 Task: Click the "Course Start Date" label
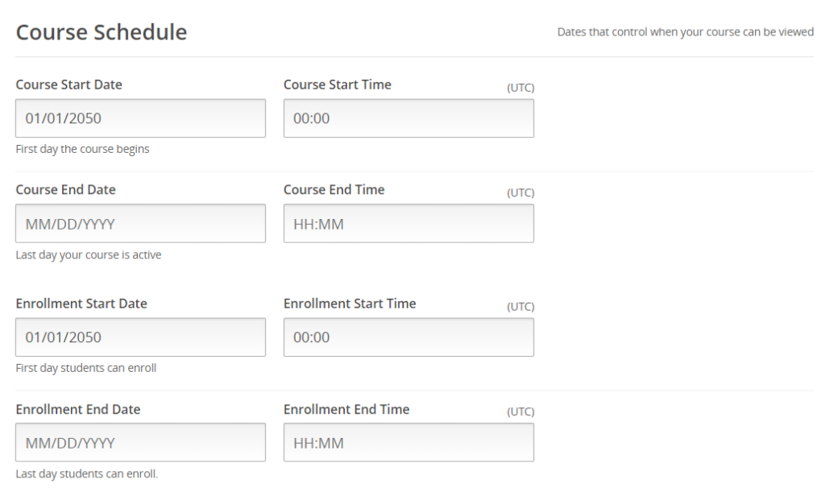point(69,85)
